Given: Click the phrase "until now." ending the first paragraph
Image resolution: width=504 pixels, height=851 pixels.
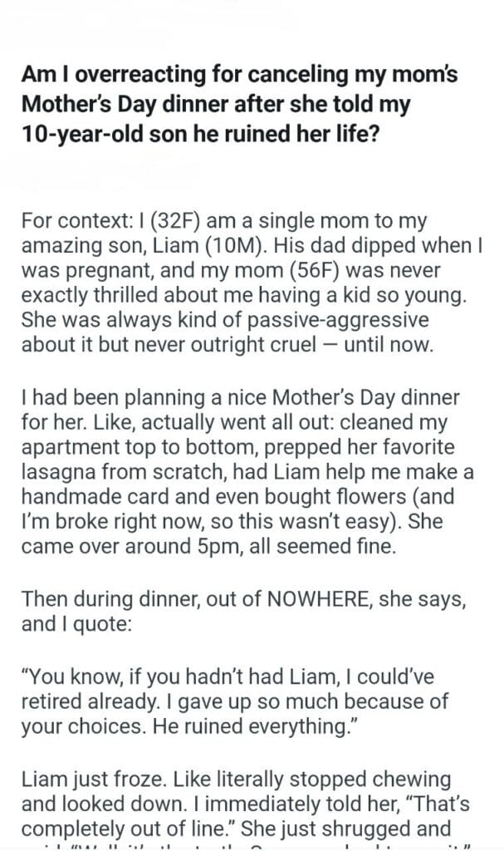Looking at the screenshot, I should point(394,345).
